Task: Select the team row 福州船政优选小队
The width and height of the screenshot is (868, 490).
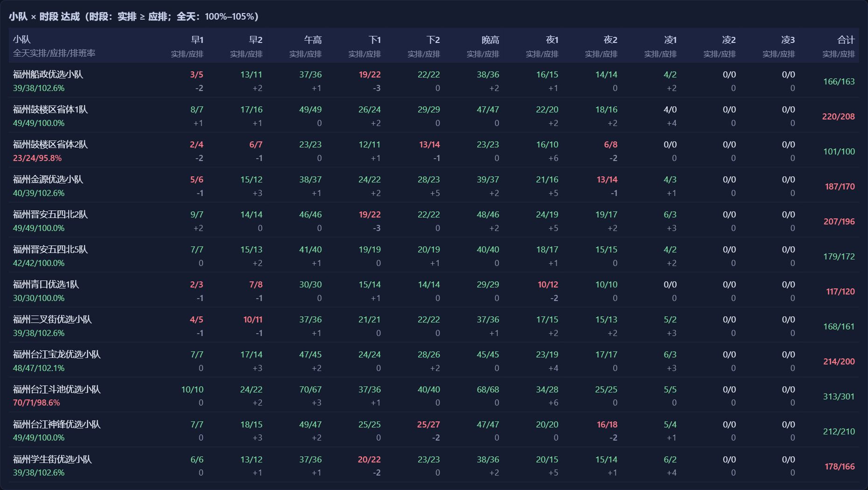Action: [x=434, y=80]
